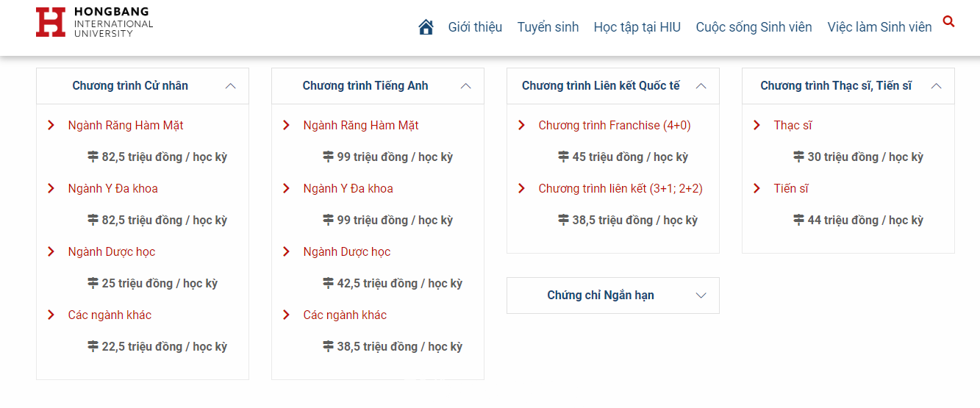Screen dimensions: 980x408
Task: Expand the Chứng chỉ Ngắn hạn section
Action: tap(701, 296)
